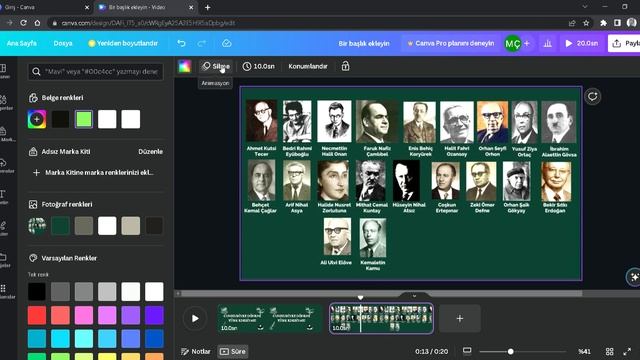Toggle the Süre duration button

[233, 351]
